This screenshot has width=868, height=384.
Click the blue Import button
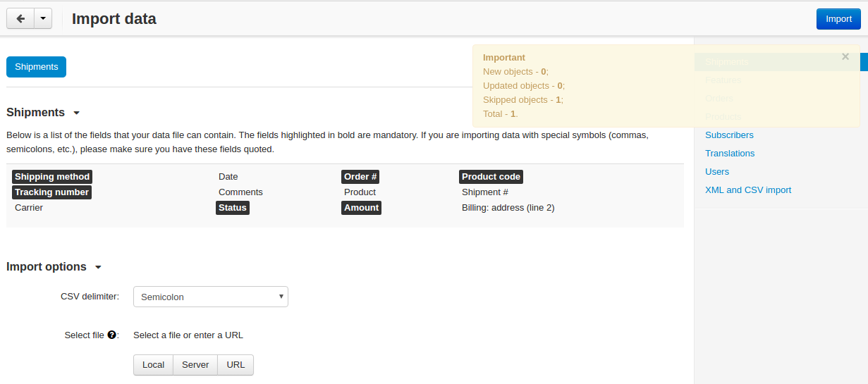tap(838, 19)
